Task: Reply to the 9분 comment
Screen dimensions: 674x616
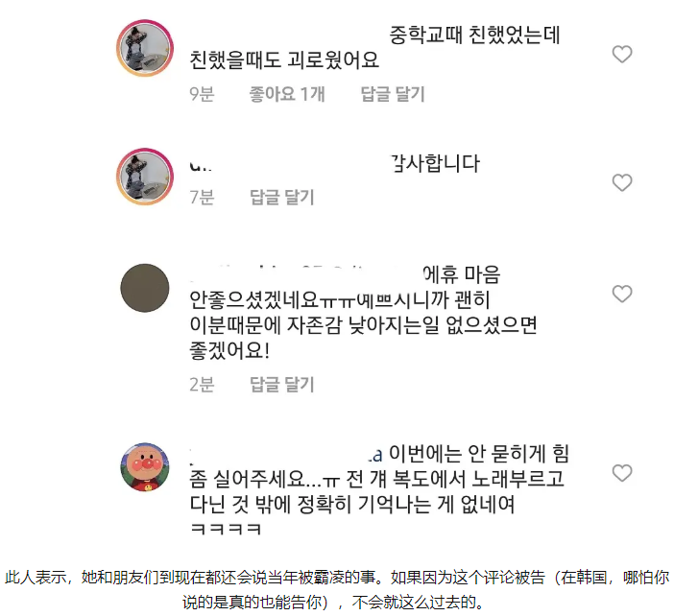Action: point(393,94)
